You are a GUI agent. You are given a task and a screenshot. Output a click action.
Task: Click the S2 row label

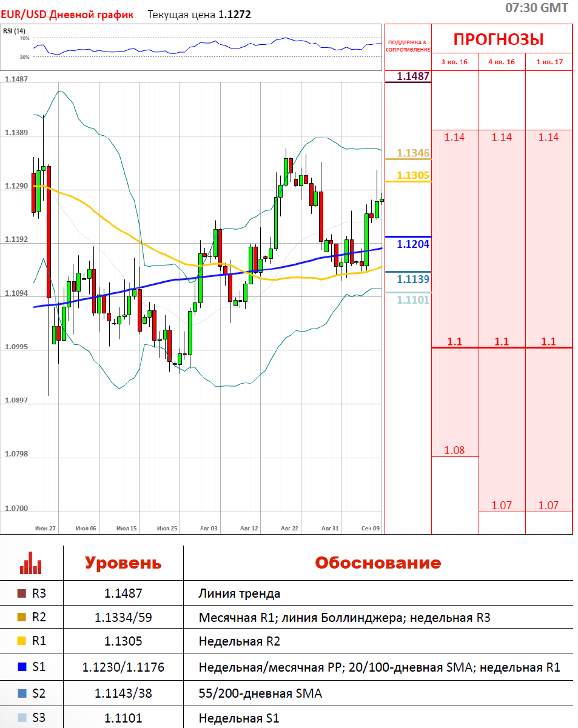tap(39, 693)
